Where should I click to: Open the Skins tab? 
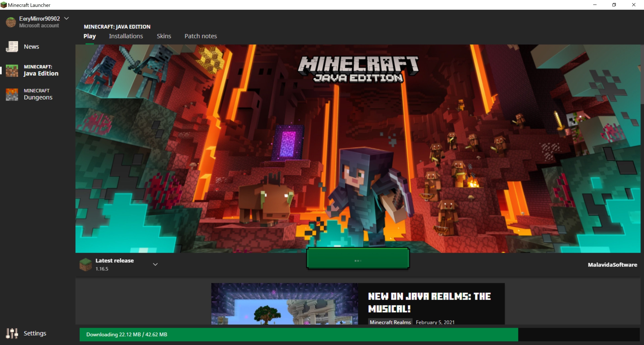[x=164, y=36]
